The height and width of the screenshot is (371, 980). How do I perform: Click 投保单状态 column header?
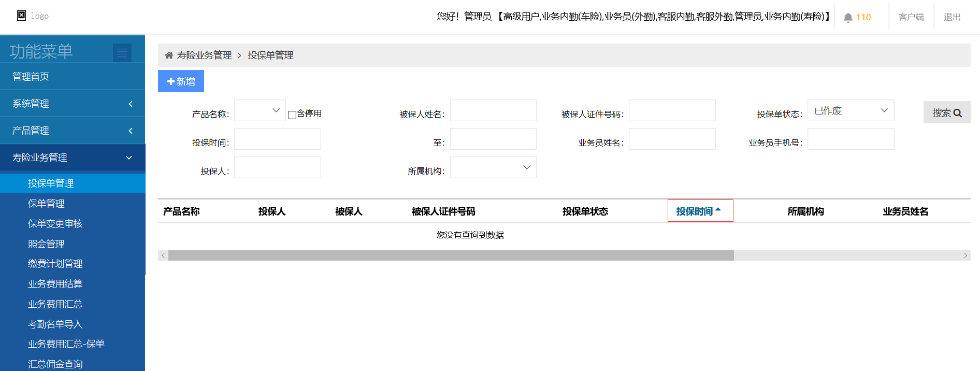point(585,211)
